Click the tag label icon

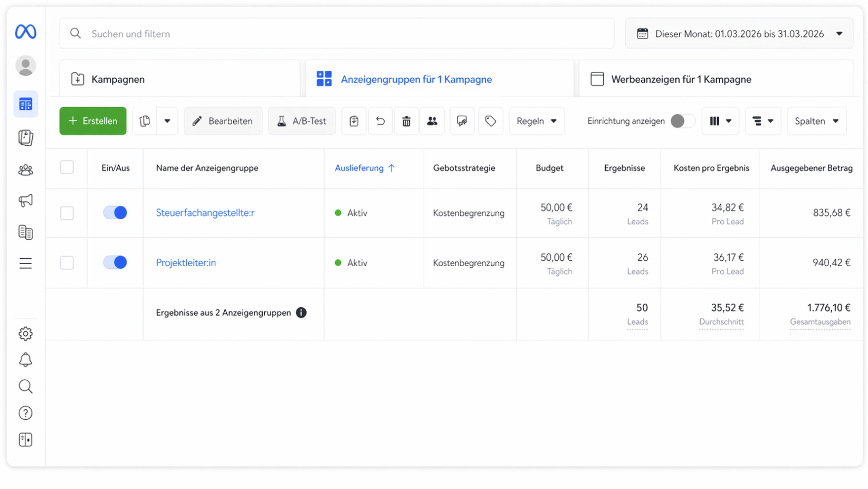click(491, 121)
